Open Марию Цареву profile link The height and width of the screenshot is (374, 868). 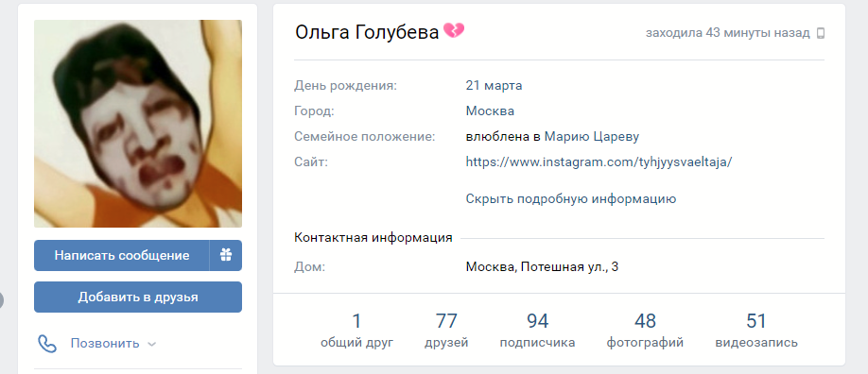coord(592,137)
